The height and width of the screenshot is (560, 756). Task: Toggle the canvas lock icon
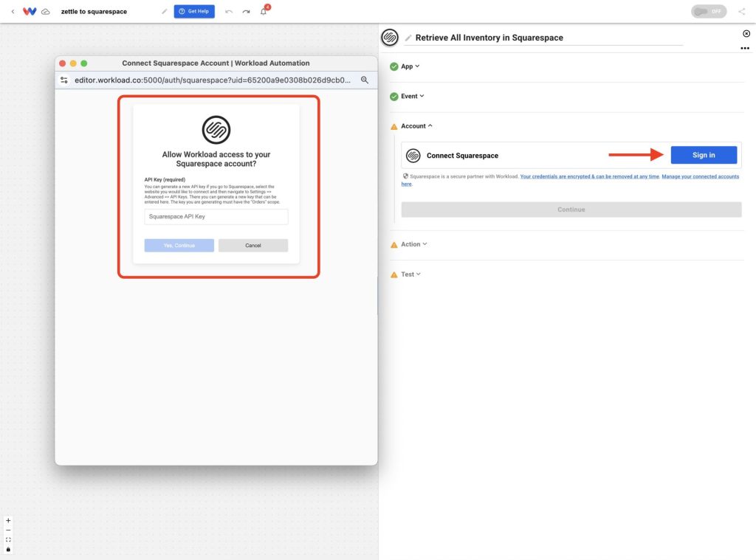8,550
